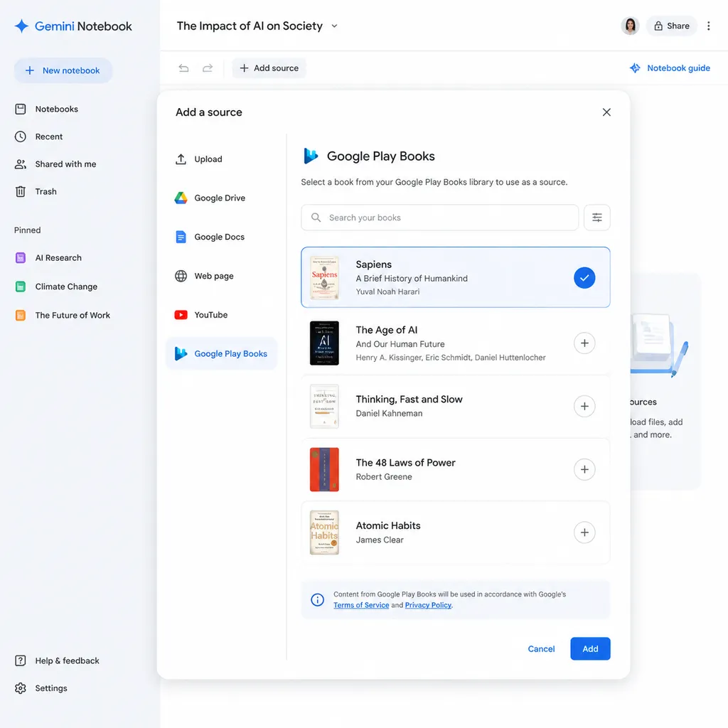
Task: Open the purple AI Research notebook icon
Action: [x=21, y=257]
